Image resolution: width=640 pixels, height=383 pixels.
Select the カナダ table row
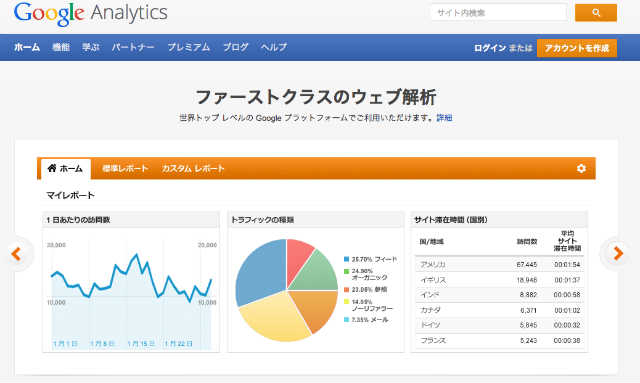pyautogui.click(x=500, y=310)
